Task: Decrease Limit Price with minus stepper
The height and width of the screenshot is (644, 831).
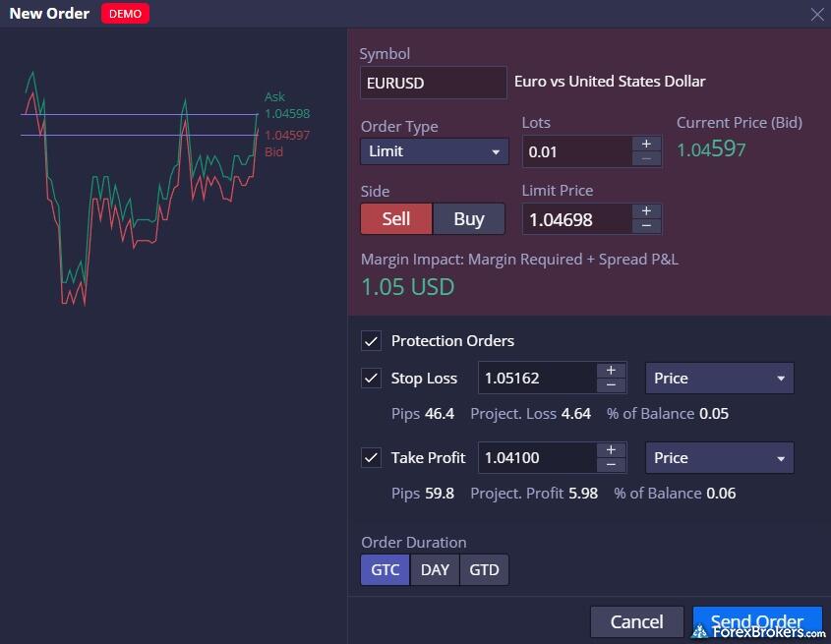Action: tap(646, 226)
